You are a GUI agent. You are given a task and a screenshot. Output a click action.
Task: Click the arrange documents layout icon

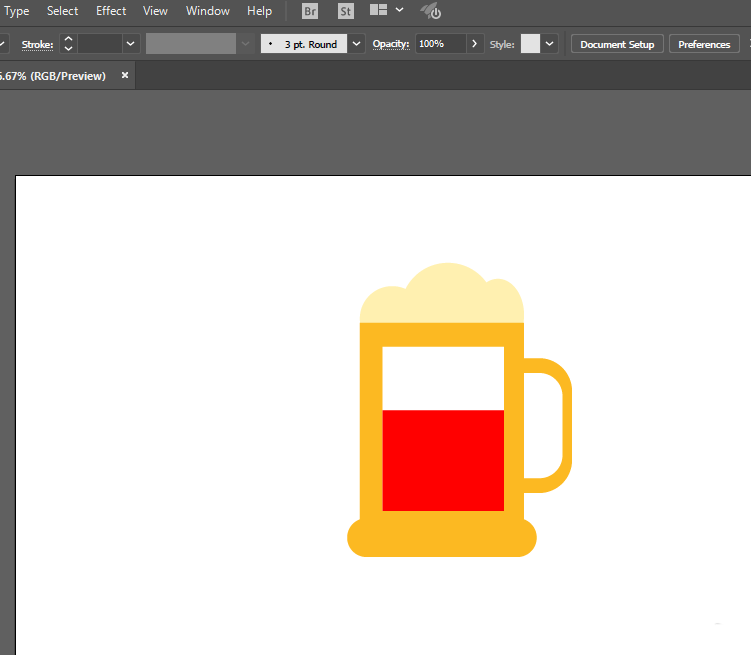379,11
